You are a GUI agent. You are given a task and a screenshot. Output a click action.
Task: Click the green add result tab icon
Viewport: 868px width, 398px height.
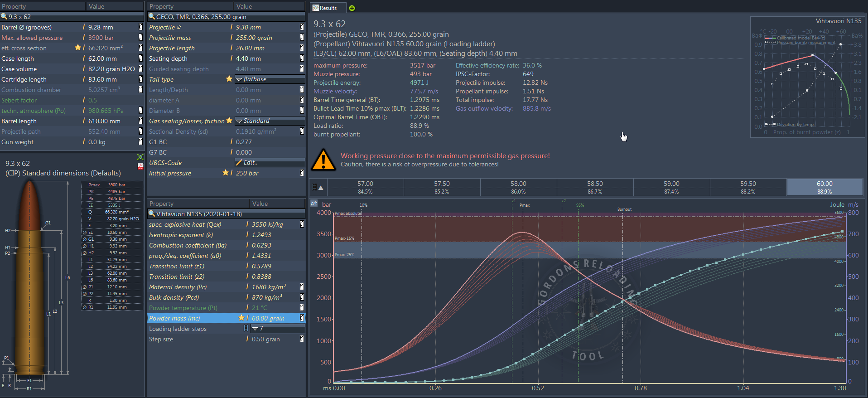click(x=352, y=8)
